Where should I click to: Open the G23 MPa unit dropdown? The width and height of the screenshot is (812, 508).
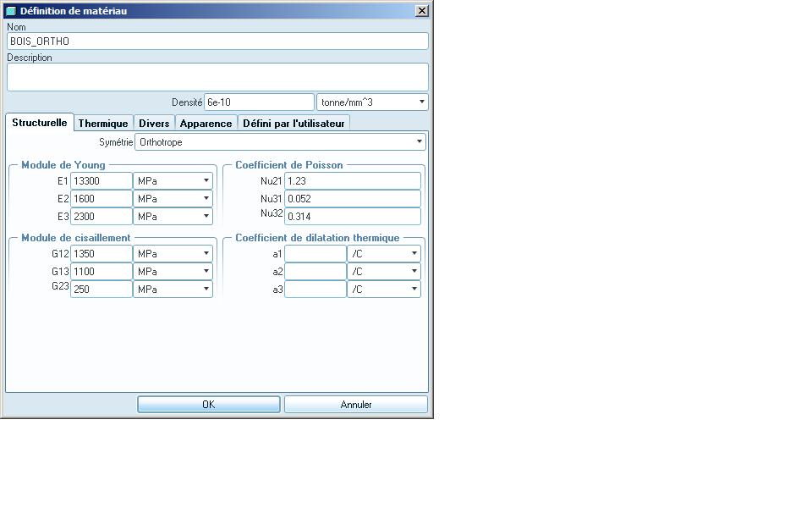[x=173, y=290]
